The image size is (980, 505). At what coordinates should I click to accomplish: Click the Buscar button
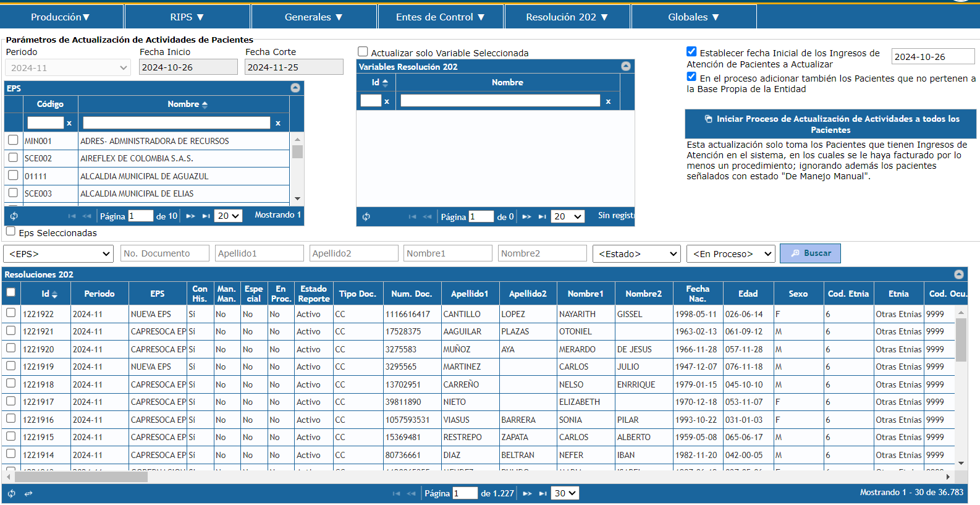coord(809,253)
